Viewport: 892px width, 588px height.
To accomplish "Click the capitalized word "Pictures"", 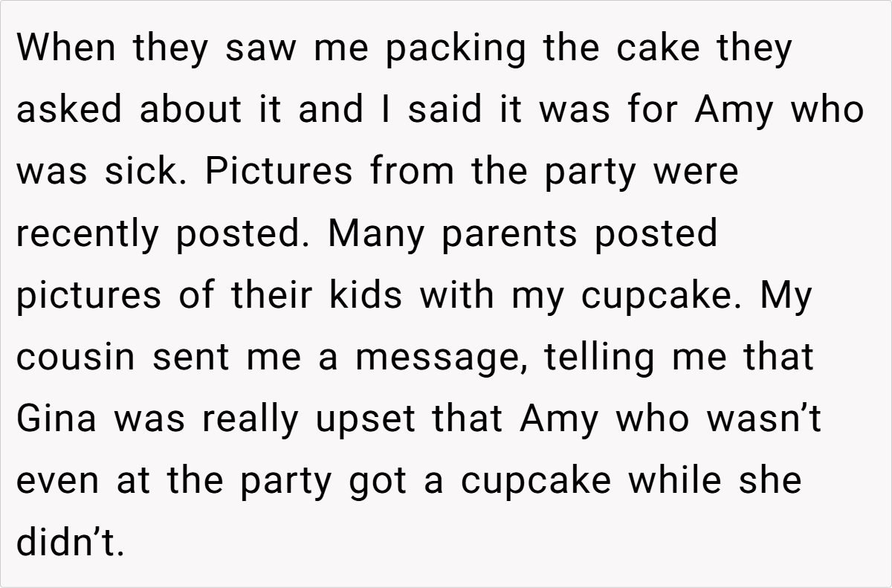I will (x=279, y=172).
